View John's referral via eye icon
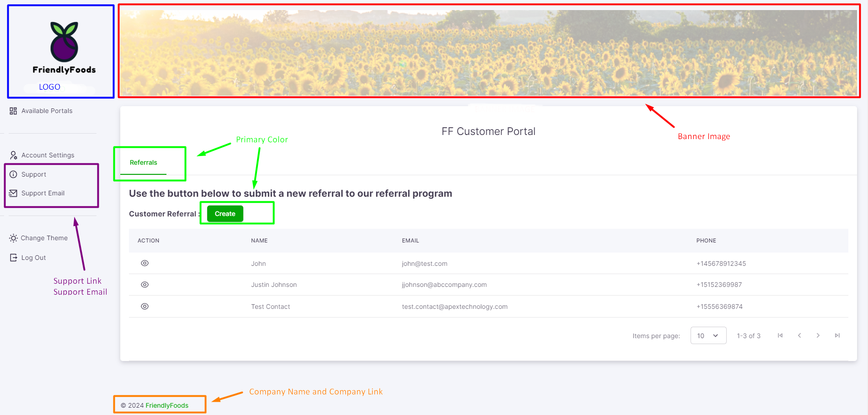This screenshot has width=868, height=415. (145, 263)
